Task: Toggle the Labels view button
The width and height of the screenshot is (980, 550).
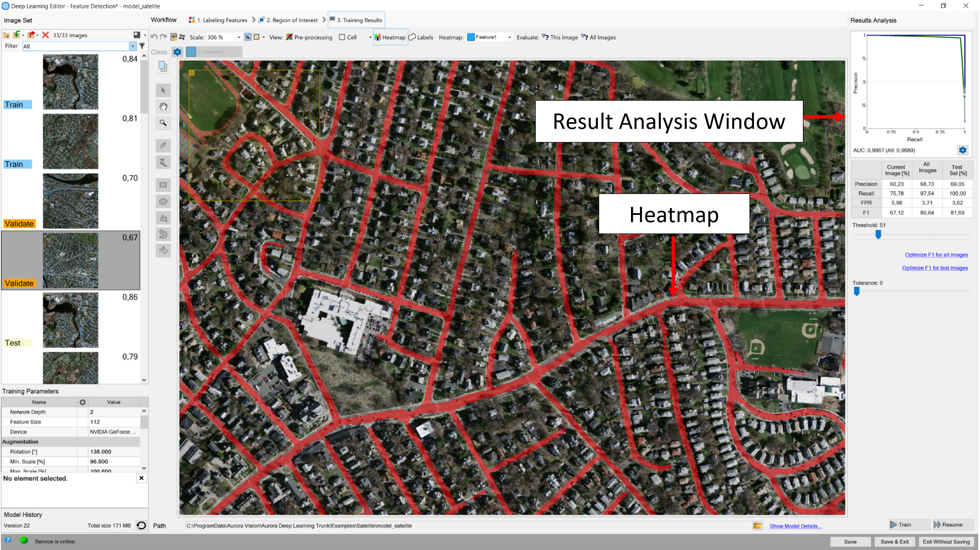Action: click(x=421, y=37)
